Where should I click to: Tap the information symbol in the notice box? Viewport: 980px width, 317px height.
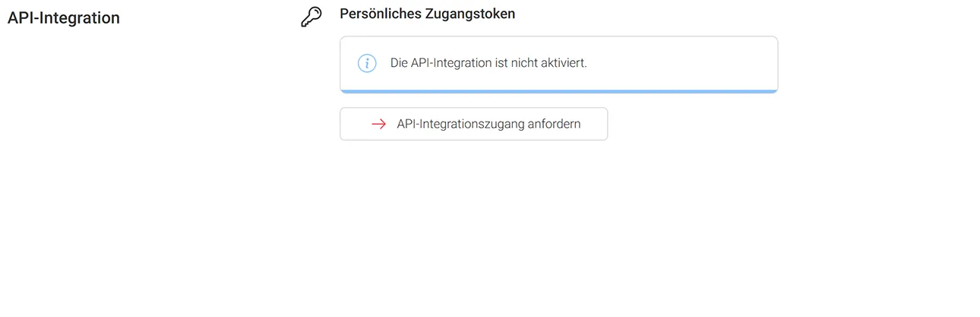coord(367,63)
